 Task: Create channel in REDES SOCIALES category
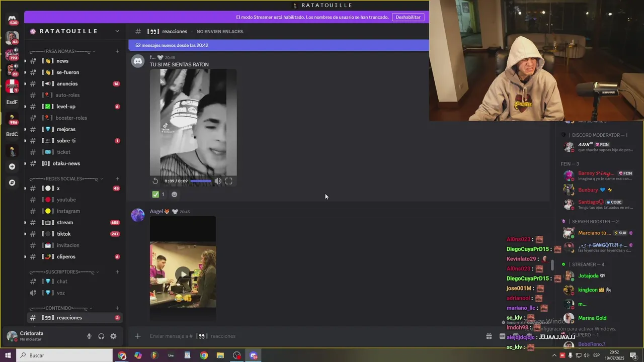117,178
